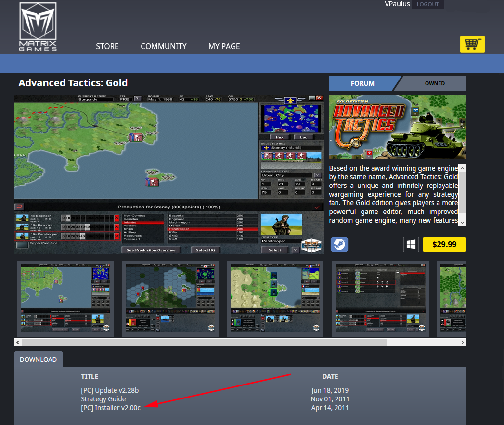Select the DOWNLOAD tab
504x425 pixels.
38,359
